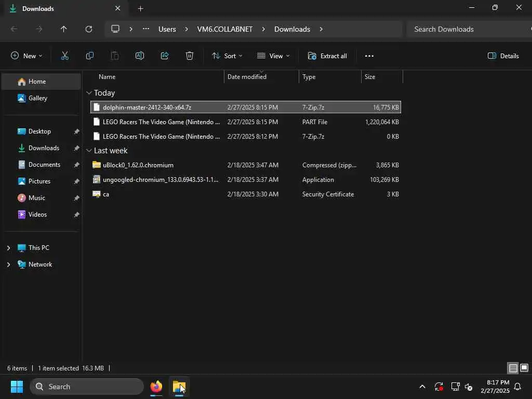Open the Sort dropdown
The image size is (532, 399).
tap(227, 56)
